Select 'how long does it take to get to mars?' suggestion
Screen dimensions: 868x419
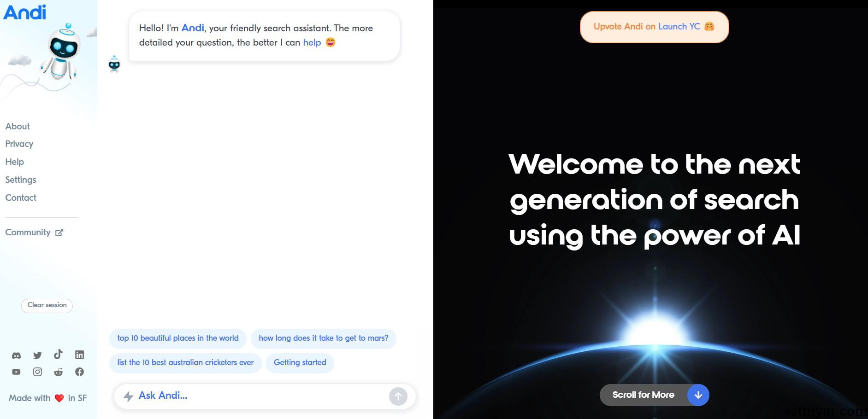tap(324, 338)
